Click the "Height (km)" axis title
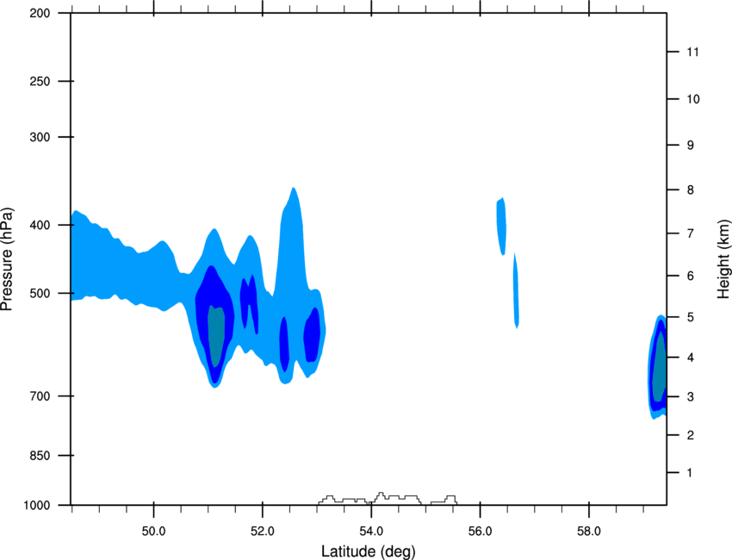This screenshot has height=560, width=732. (723, 258)
